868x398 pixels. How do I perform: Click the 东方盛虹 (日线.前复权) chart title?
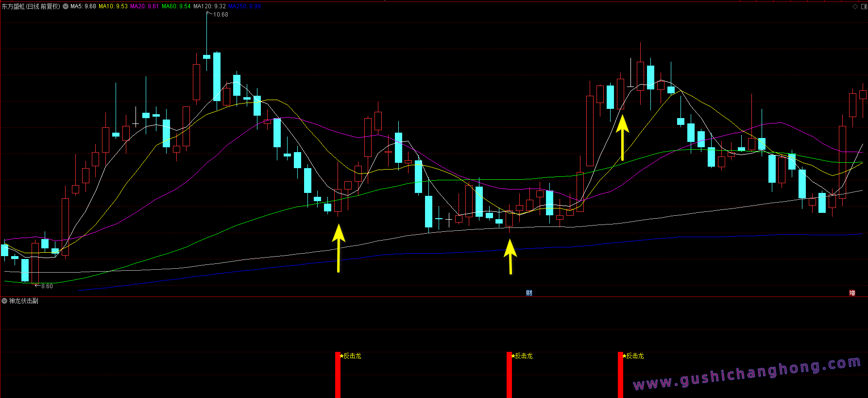[x=31, y=7]
